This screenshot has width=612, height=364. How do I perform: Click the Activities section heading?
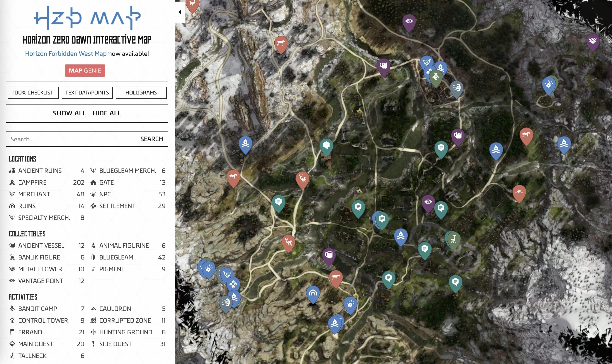23,297
